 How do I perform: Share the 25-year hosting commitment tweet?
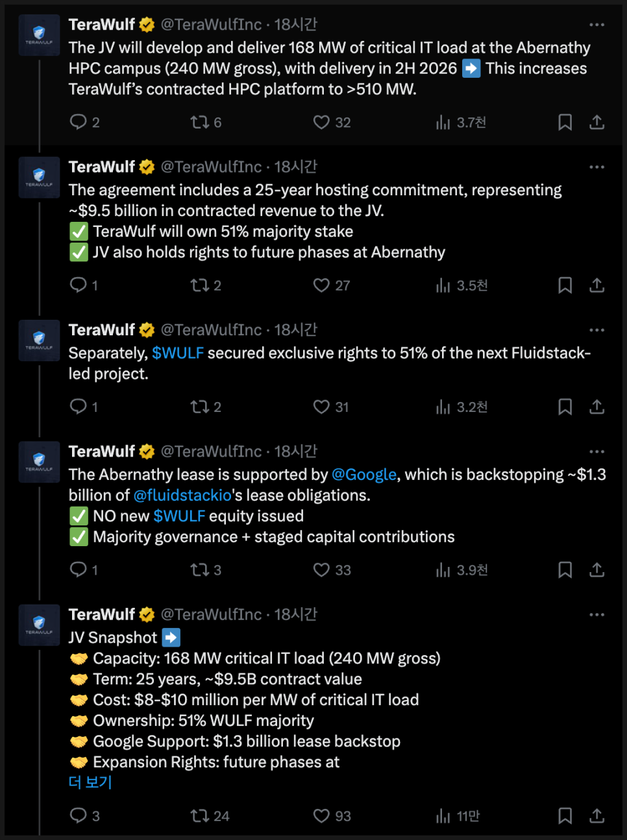coord(596,285)
